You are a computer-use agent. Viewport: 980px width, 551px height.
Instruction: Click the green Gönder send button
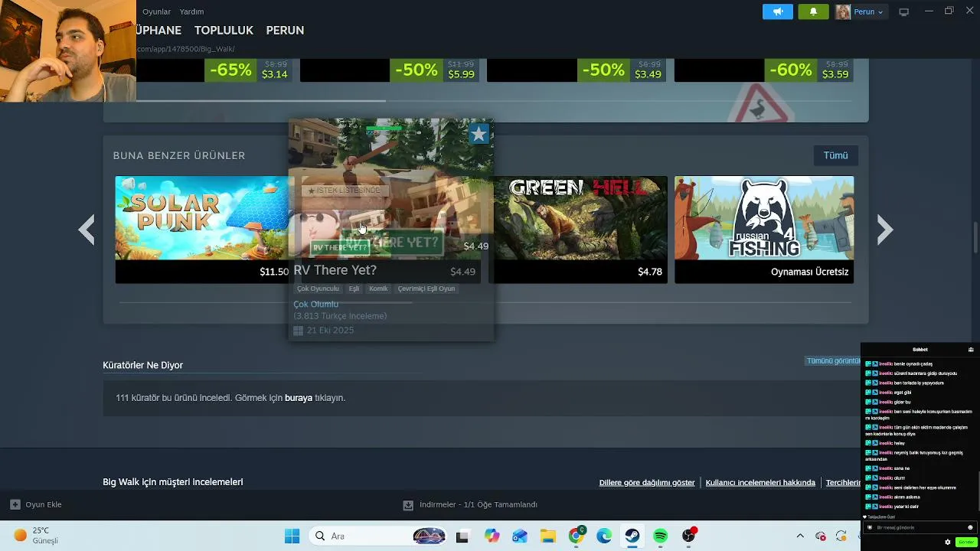coord(965,542)
